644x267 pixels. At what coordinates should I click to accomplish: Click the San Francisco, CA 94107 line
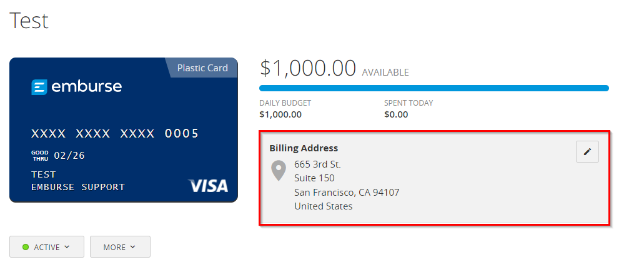(347, 192)
